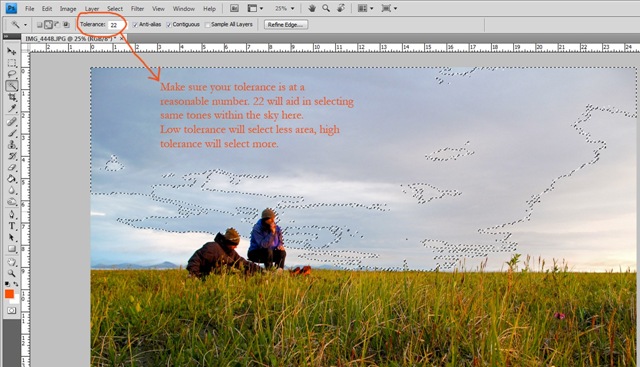Click the white background color swatch
Screen dimensions: 640x367
click(x=16, y=300)
